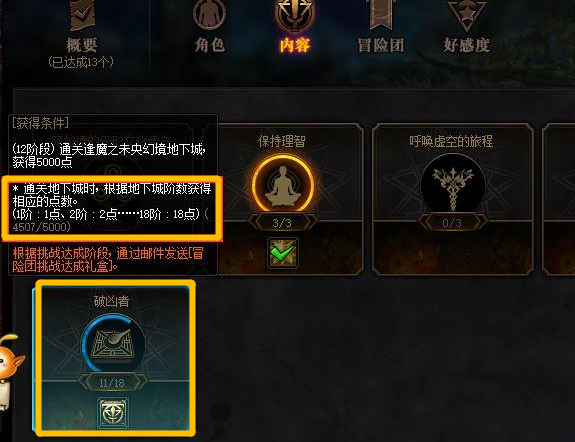Claim the 破凶者 reward box icon

(x=113, y=413)
